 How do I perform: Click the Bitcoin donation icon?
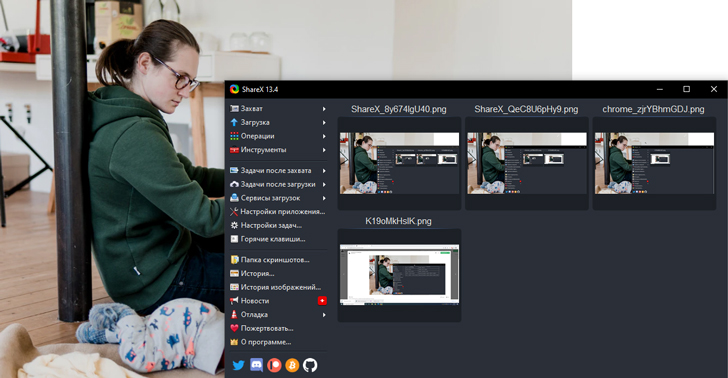point(292,365)
